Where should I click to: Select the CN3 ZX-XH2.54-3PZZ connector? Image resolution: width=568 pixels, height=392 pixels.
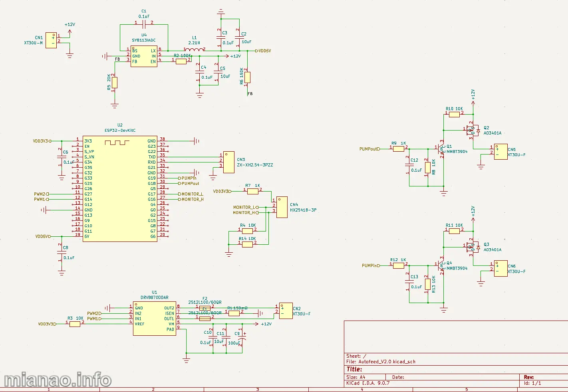click(x=229, y=162)
